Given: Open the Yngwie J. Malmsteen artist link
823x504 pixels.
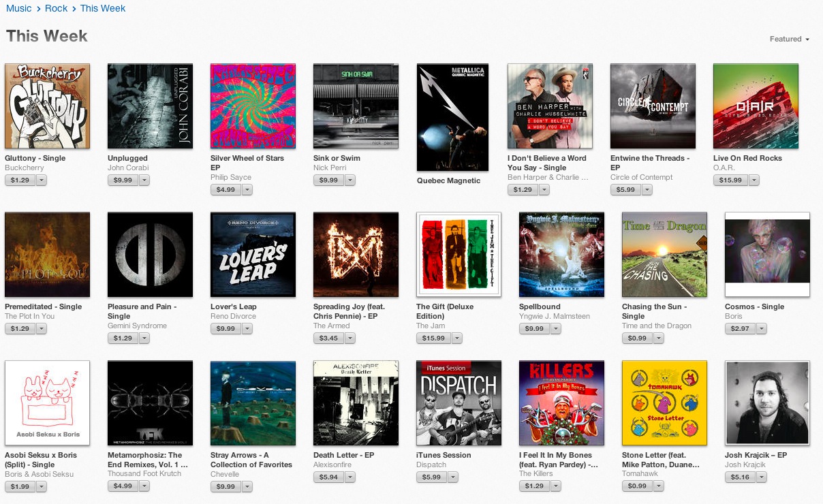Looking at the screenshot, I should [x=555, y=316].
